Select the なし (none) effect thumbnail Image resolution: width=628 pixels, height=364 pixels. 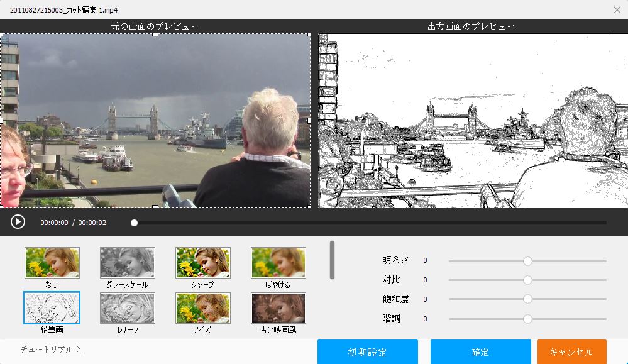click(x=52, y=263)
